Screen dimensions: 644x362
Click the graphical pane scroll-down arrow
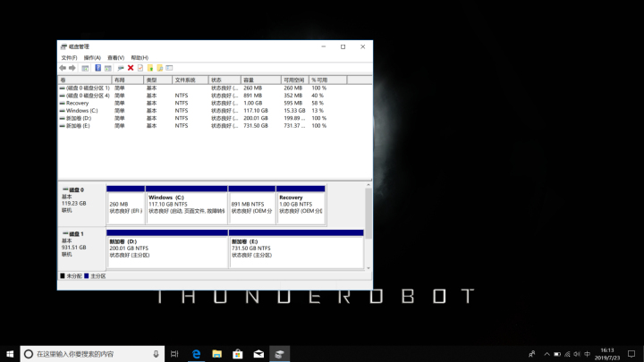point(369,268)
